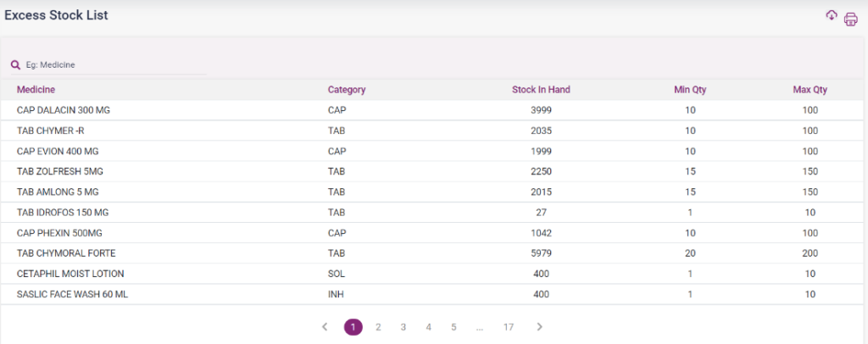Jump to page 3
This screenshot has width=868, height=344.
403,327
